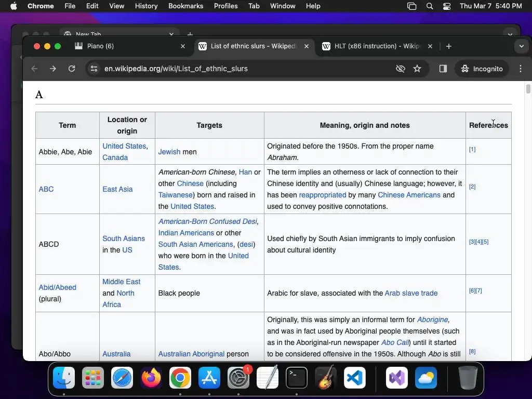Screen dimensions: 532x399
Task: Open the ABC term link
Action: [46, 189]
